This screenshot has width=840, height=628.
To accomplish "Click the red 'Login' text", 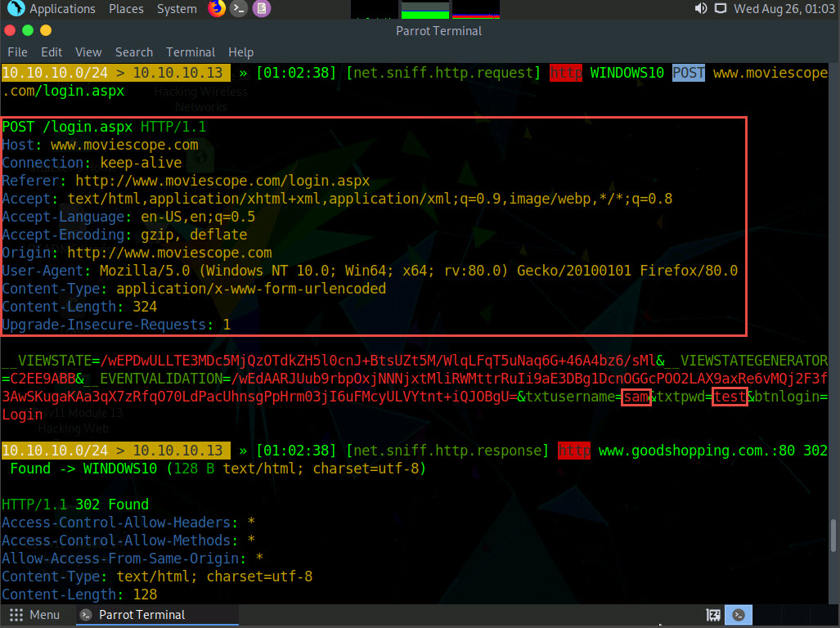I will (22, 415).
